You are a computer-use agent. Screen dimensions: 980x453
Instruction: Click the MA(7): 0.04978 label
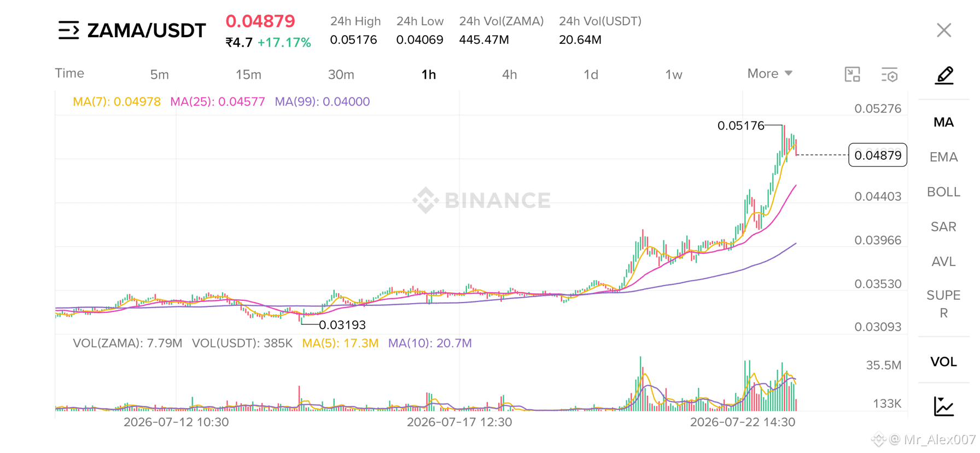(x=117, y=102)
